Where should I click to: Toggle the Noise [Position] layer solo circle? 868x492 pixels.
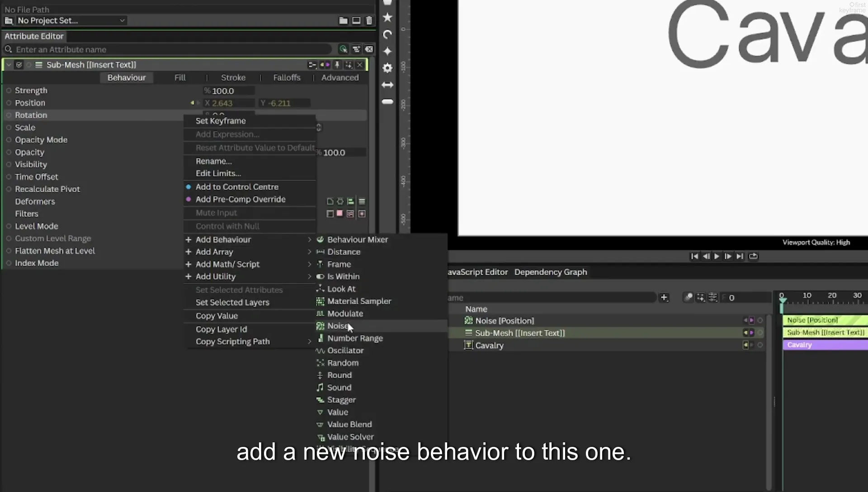coord(760,320)
